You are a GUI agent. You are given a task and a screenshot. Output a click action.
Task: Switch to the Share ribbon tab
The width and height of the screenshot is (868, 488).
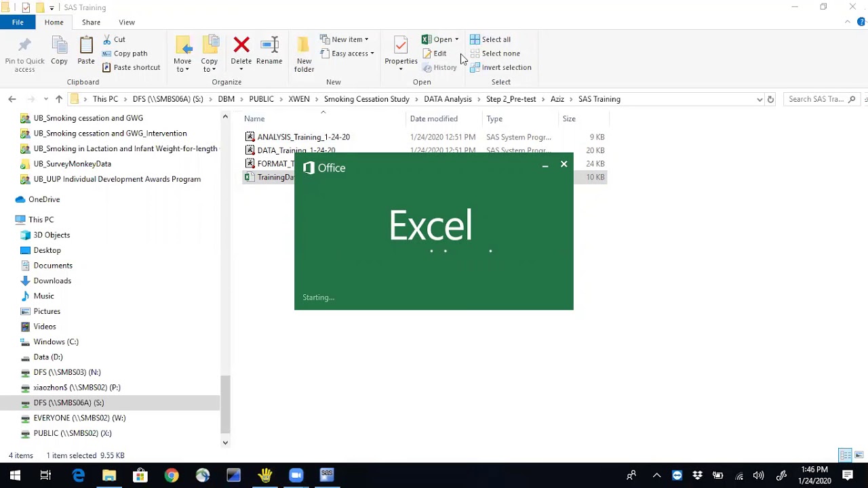tap(91, 22)
